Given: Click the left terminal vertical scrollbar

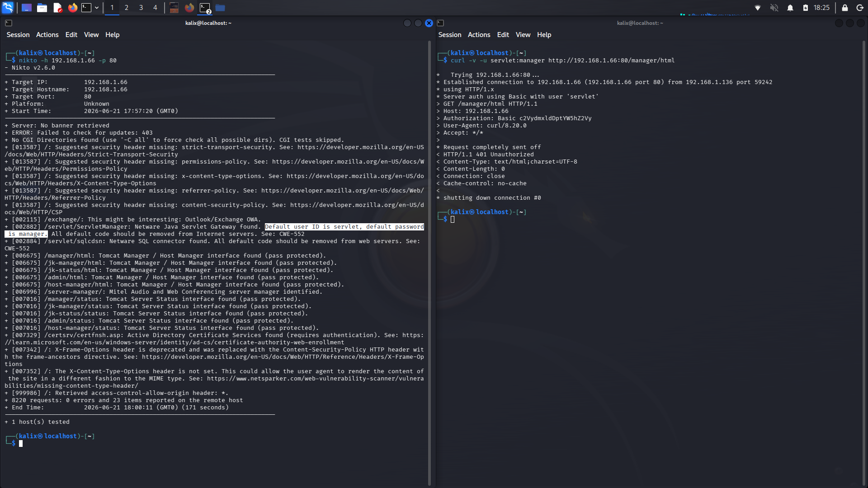Looking at the screenshot, I should 429,262.
